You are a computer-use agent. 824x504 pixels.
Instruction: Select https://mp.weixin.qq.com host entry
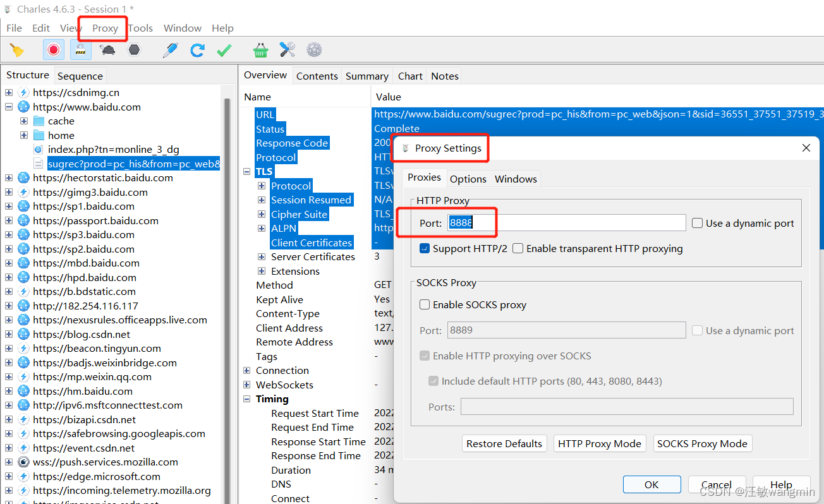coord(92,376)
